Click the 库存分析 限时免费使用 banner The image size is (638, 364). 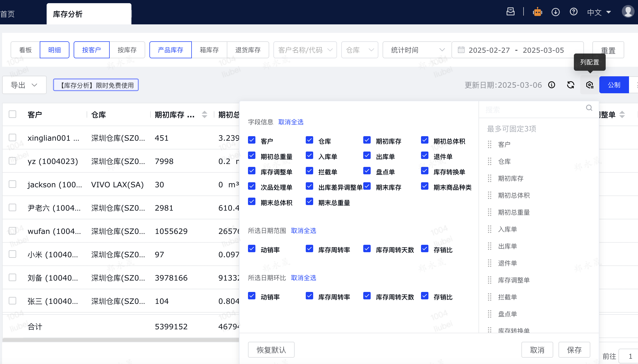click(96, 85)
